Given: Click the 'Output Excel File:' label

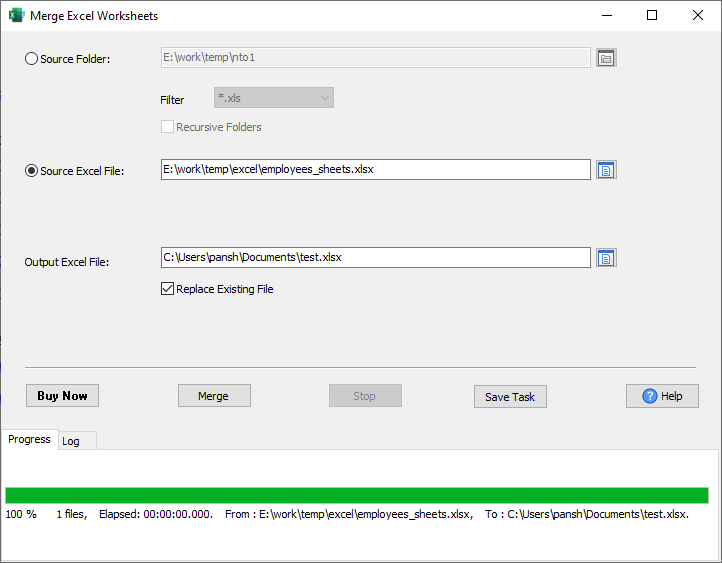Looking at the screenshot, I should (x=67, y=262).
